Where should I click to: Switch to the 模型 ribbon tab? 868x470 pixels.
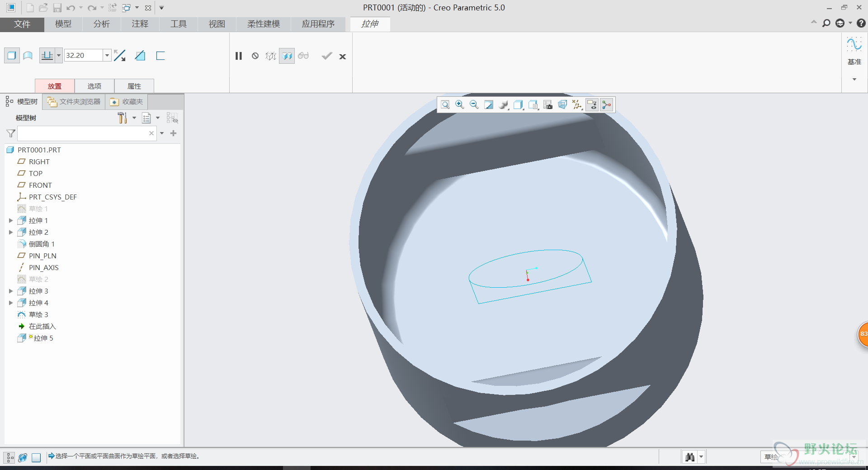63,24
